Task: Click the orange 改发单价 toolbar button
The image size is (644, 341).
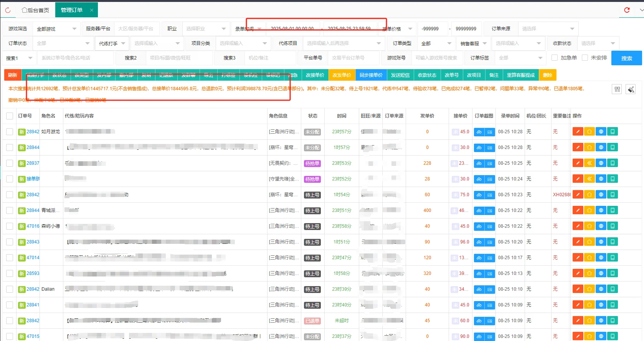Action: pyautogui.click(x=342, y=75)
